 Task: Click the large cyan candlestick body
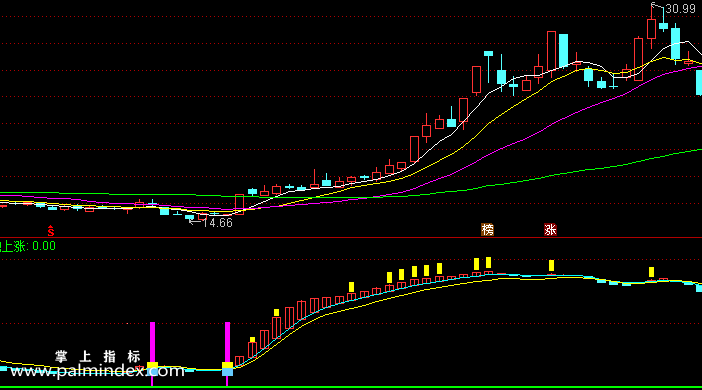click(x=563, y=51)
